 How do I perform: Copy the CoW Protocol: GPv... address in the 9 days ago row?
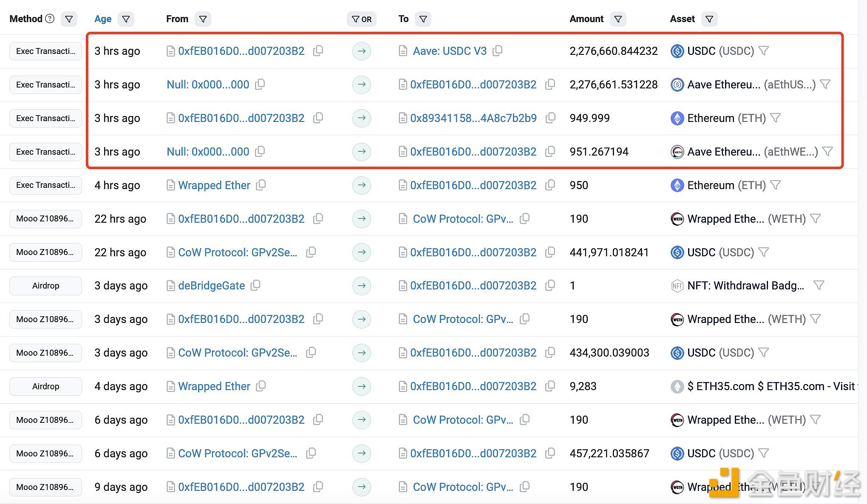[x=525, y=487]
